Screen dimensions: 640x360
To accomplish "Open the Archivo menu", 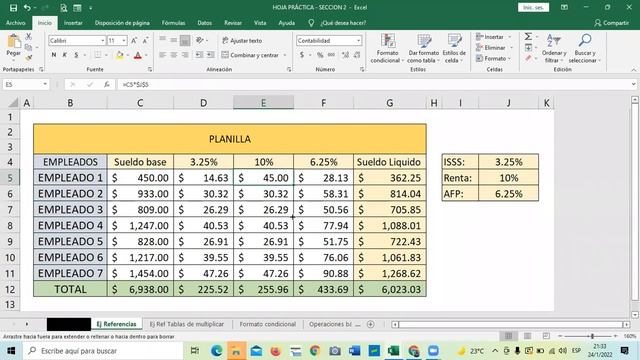I will point(16,23).
